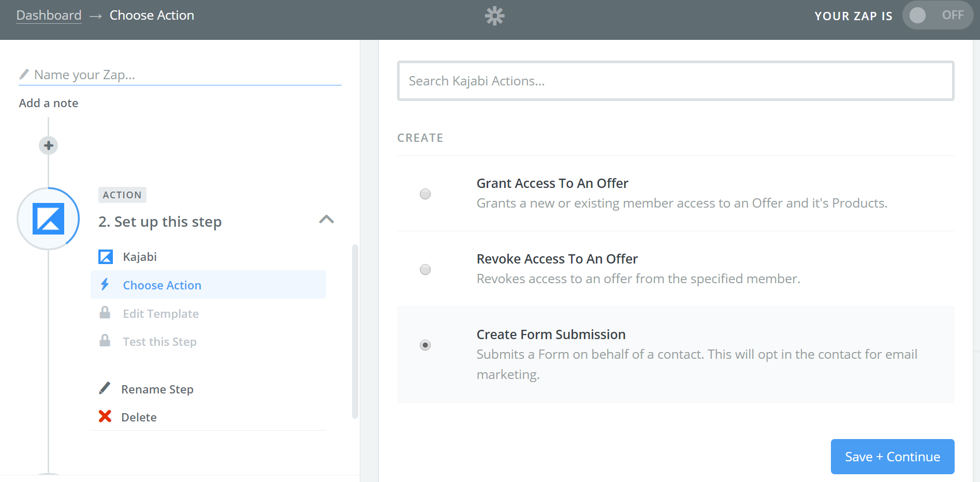Click the ACTION label badge
Image resolution: width=980 pixels, height=482 pixels.
tap(122, 195)
